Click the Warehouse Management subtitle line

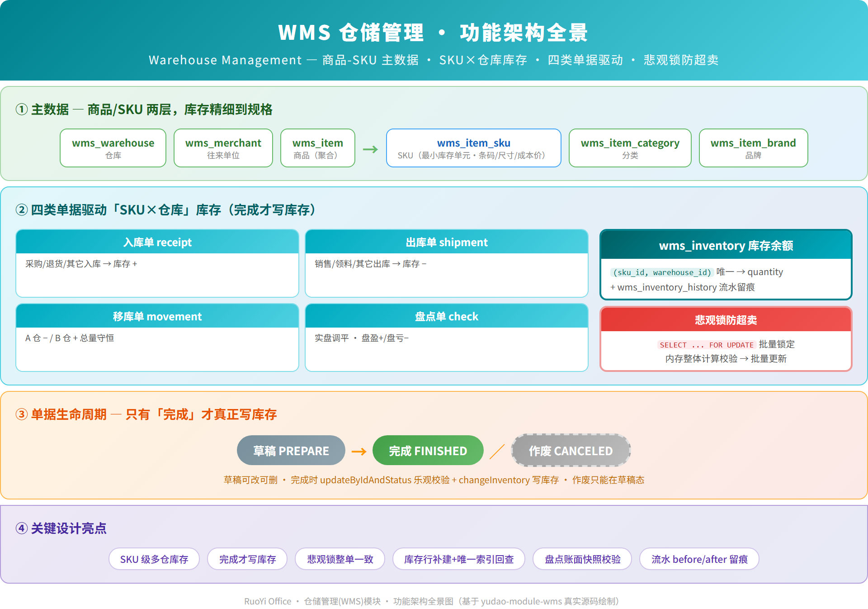click(x=434, y=60)
